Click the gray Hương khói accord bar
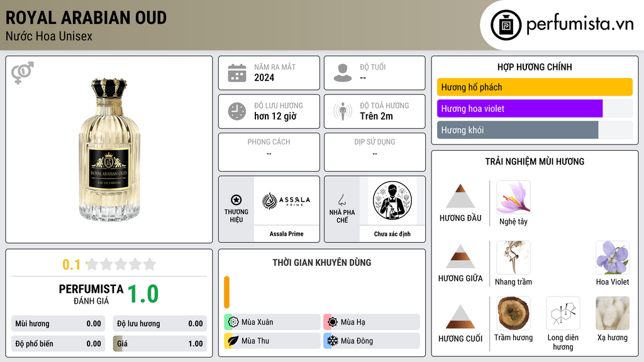The image size is (644, 362). coord(518,129)
